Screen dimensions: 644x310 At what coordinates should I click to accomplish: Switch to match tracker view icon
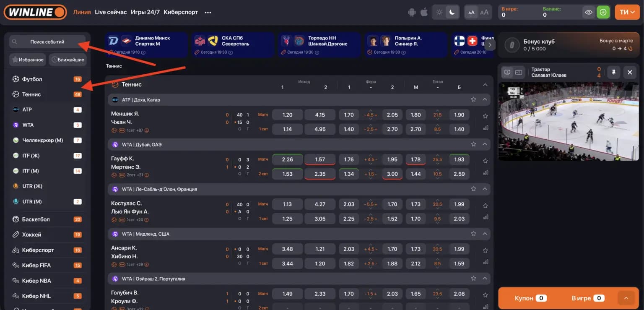pyautogui.click(x=519, y=73)
